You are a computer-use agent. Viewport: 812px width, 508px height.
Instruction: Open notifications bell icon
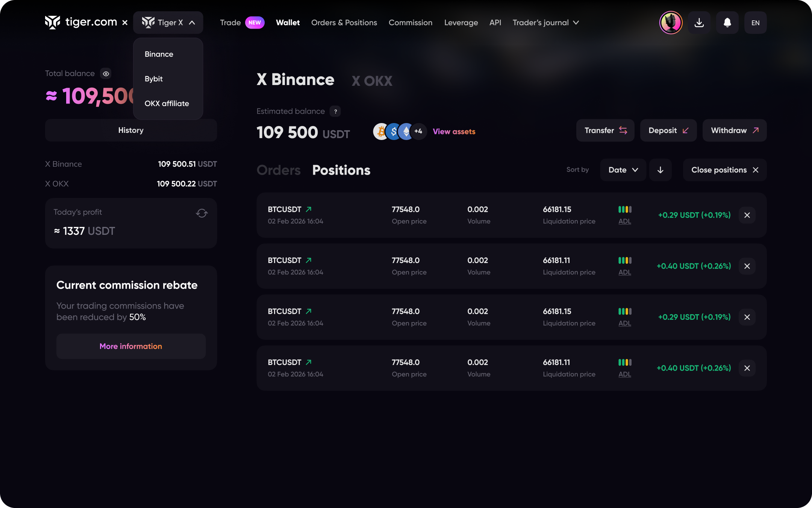pyautogui.click(x=727, y=23)
